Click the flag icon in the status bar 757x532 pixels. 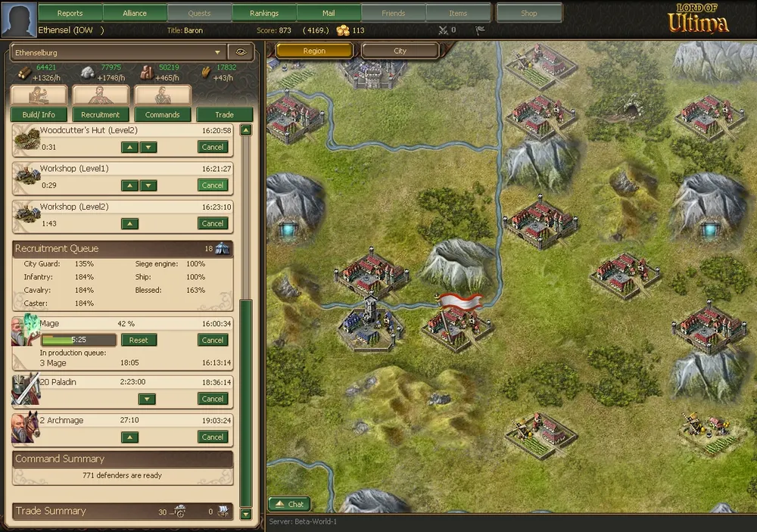click(479, 30)
